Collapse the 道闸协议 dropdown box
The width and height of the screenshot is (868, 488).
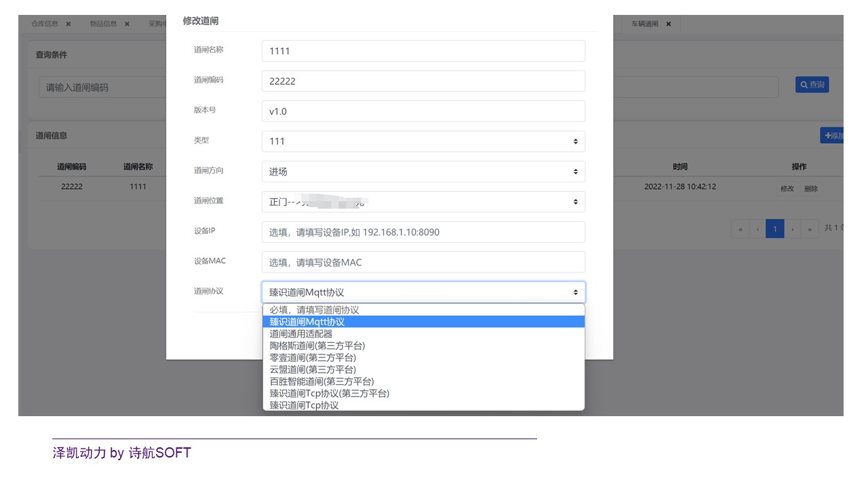point(423,292)
